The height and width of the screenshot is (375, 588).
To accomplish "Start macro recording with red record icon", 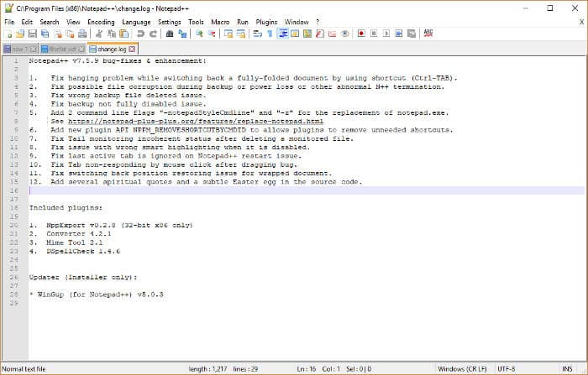I will tap(361, 34).
